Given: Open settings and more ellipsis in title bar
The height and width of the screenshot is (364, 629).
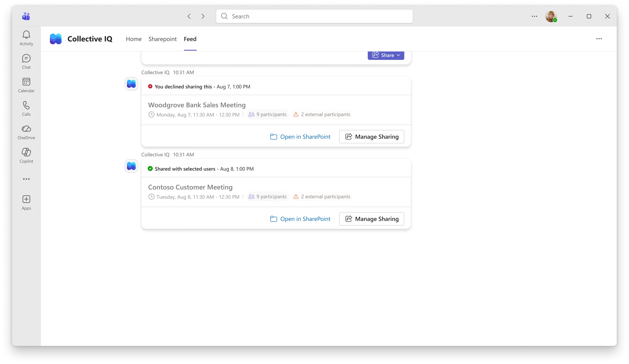Looking at the screenshot, I should click(x=534, y=16).
